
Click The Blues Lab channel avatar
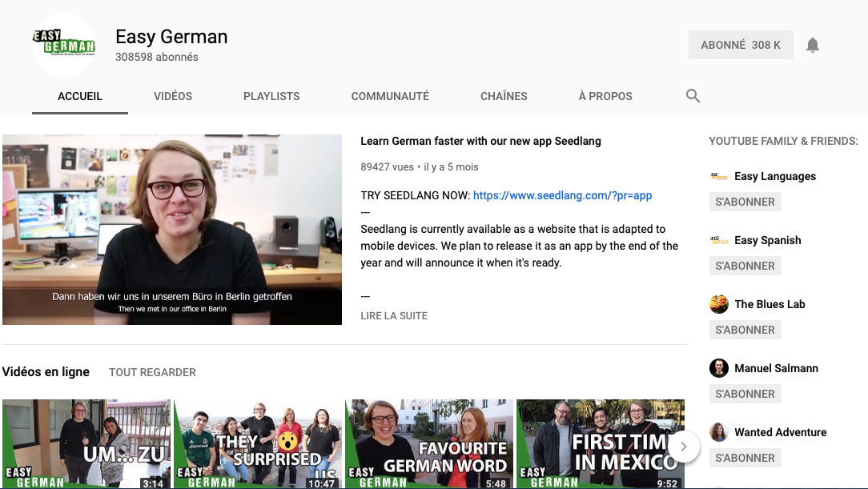pyautogui.click(x=718, y=304)
